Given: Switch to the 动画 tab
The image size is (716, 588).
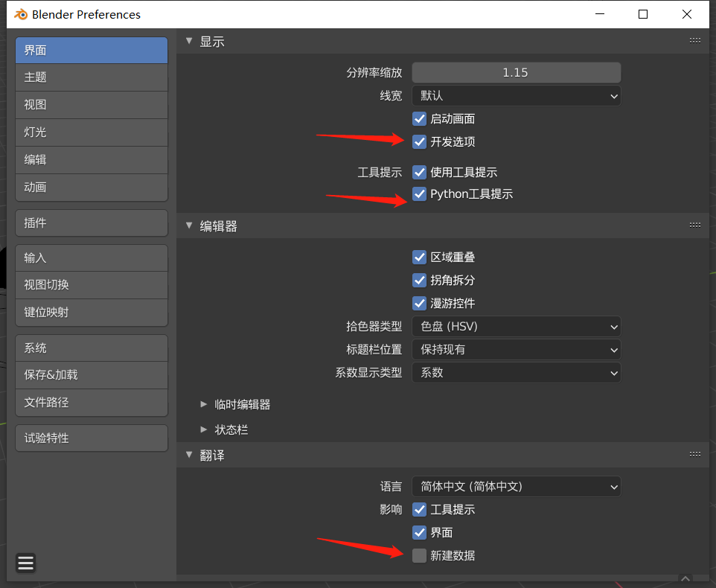Looking at the screenshot, I should pos(92,187).
